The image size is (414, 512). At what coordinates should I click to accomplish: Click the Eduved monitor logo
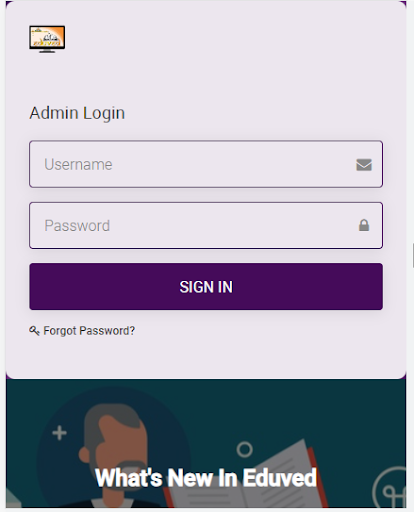[x=47, y=39]
